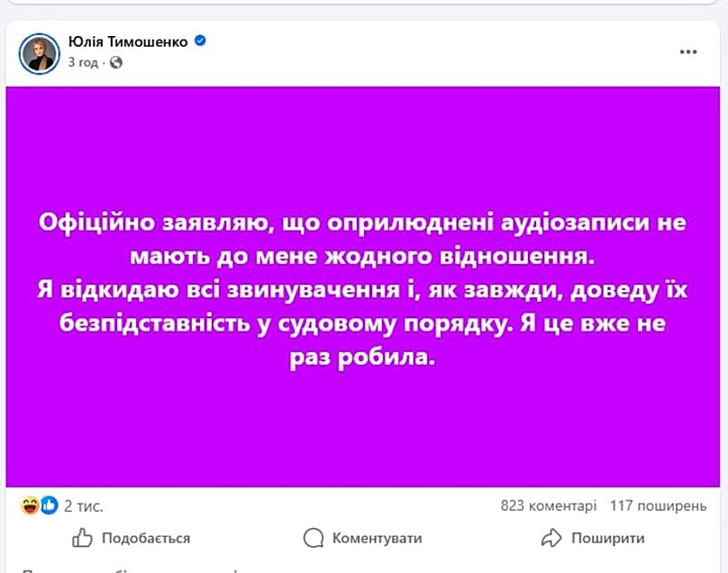Click the comment bubble icon beside Коментувати
The image size is (728, 573).
tap(313, 537)
